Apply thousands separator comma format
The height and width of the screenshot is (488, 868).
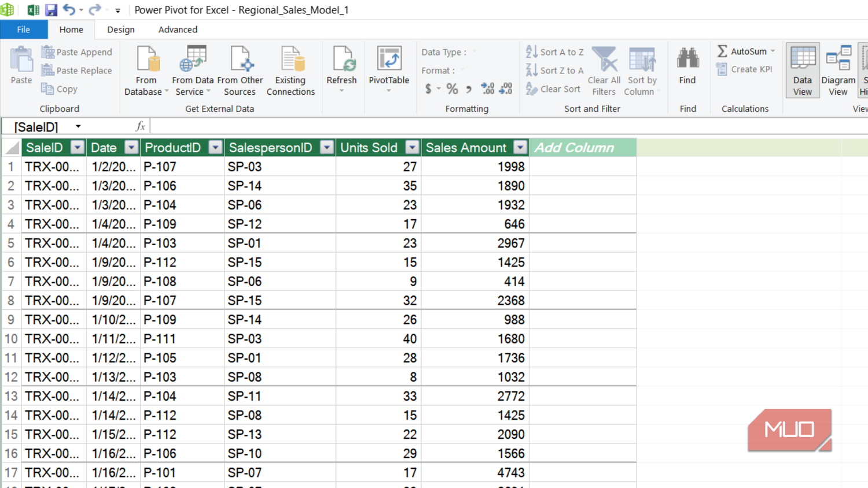[469, 89]
